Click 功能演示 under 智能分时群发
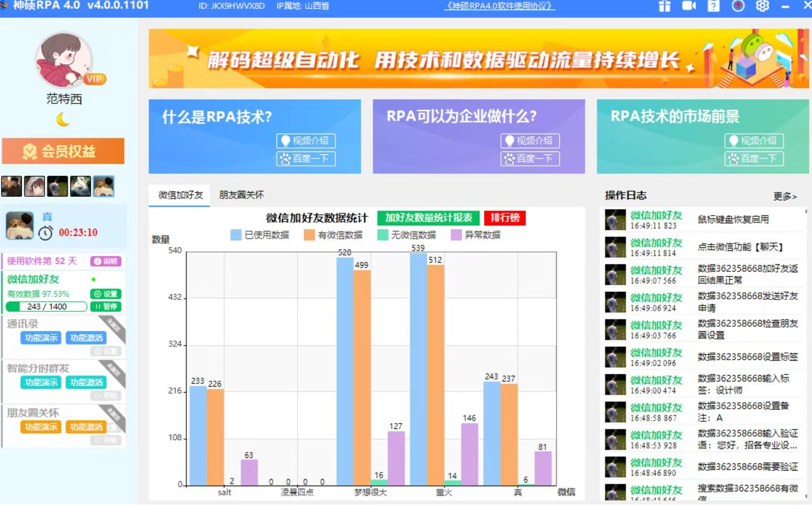Viewport: 812px width, 505px height. [41, 382]
